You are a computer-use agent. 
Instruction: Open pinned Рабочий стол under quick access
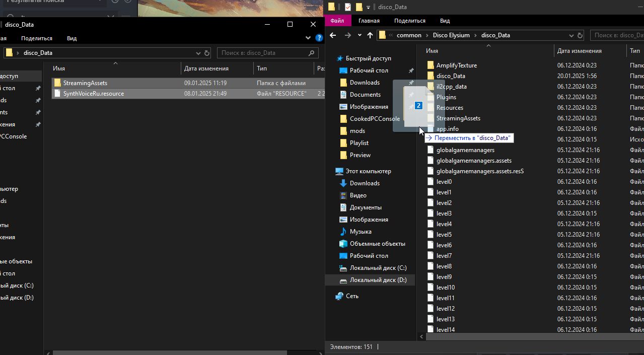[x=369, y=70]
